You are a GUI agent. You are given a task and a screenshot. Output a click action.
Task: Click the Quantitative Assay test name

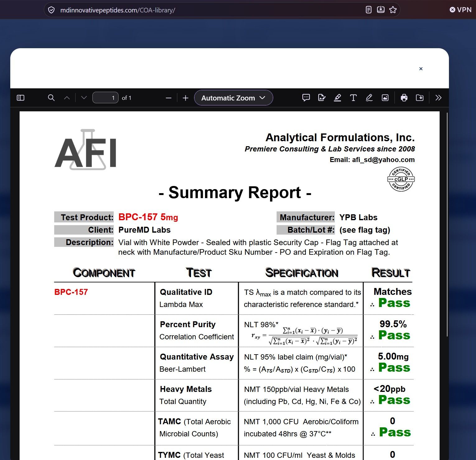[x=197, y=357]
